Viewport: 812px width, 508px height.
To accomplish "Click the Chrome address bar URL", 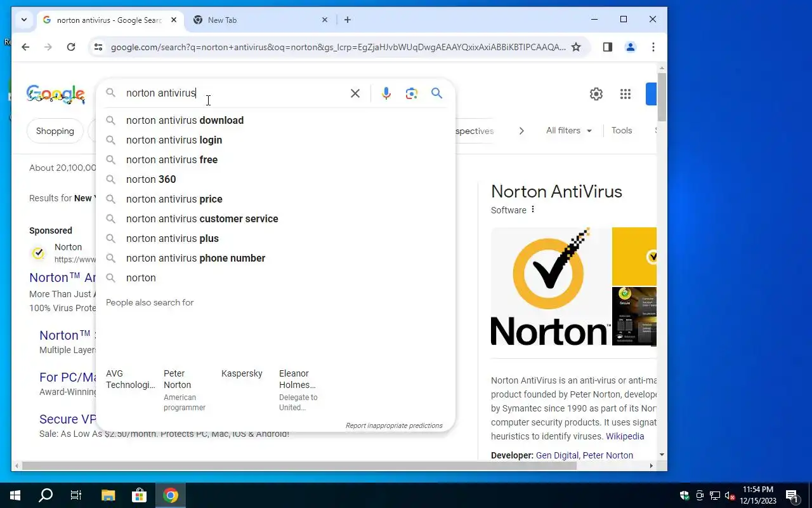I will tap(338, 47).
